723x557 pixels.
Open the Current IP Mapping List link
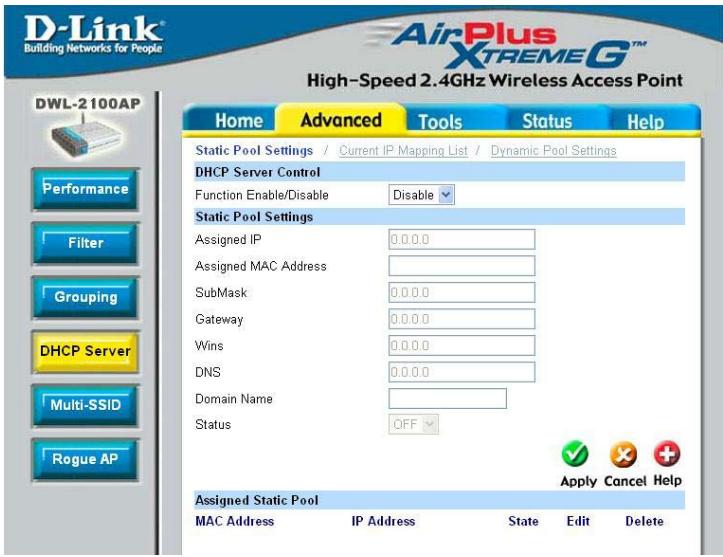tap(403, 151)
